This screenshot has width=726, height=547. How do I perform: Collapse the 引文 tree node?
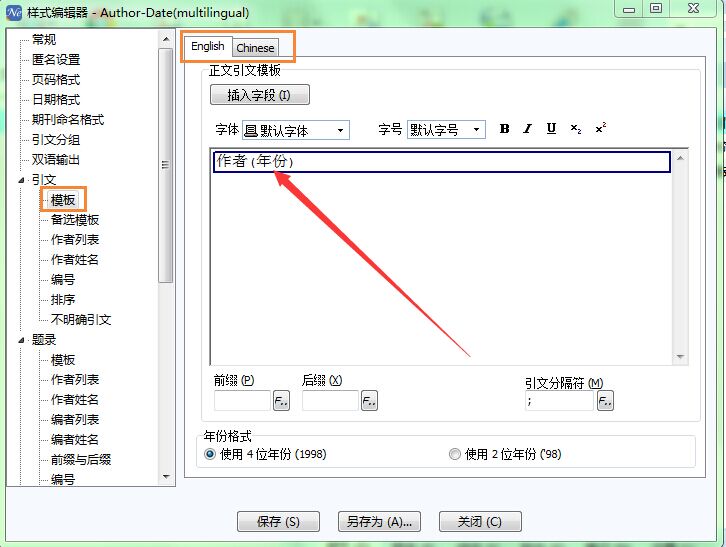coord(21,180)
